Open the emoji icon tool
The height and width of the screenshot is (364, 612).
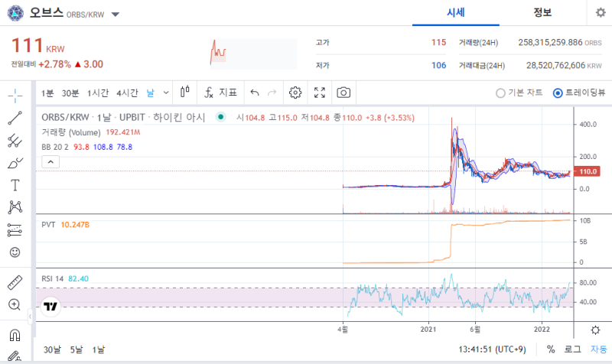(x=15, y=252)
